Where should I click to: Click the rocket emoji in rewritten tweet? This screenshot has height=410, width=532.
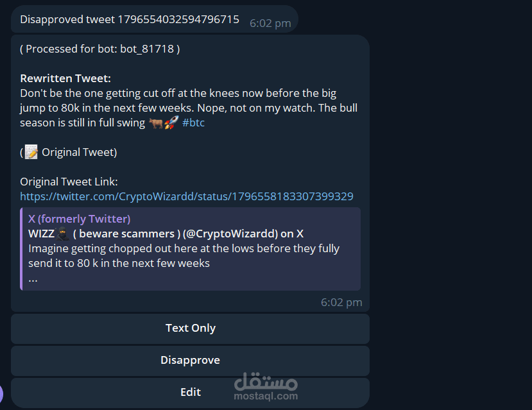click(171, 123)
